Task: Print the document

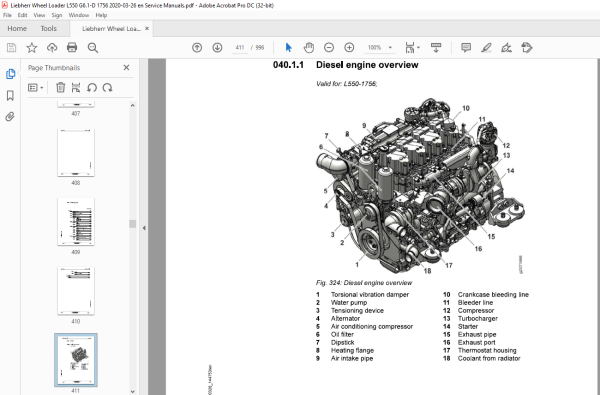Action: pos(72,47)
